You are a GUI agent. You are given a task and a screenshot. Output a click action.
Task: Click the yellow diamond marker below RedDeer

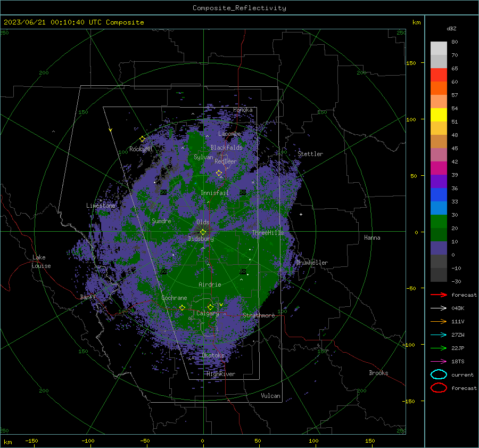(x=219, y=173)
